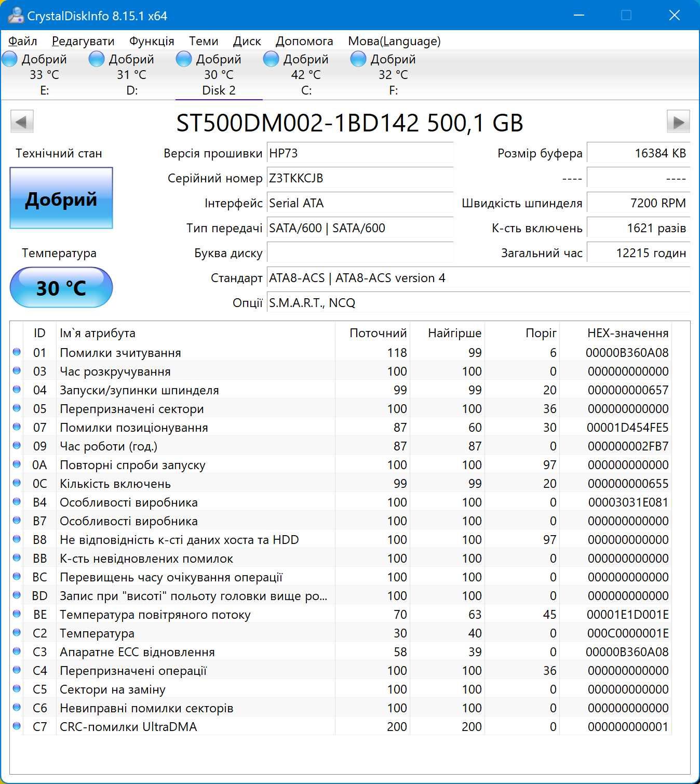
Task: Select the Перепризначені сектори row
Action: pyautogui.click(x=341, y=408)
